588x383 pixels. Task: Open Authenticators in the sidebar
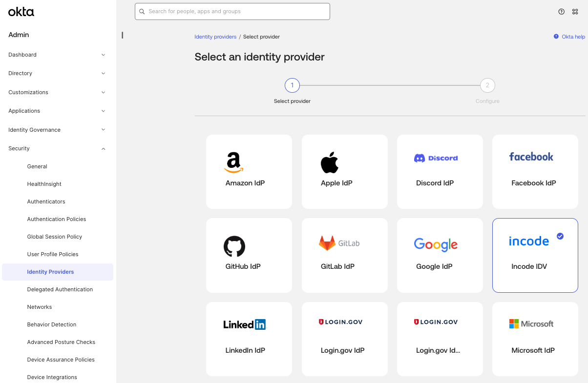(46, 202)
